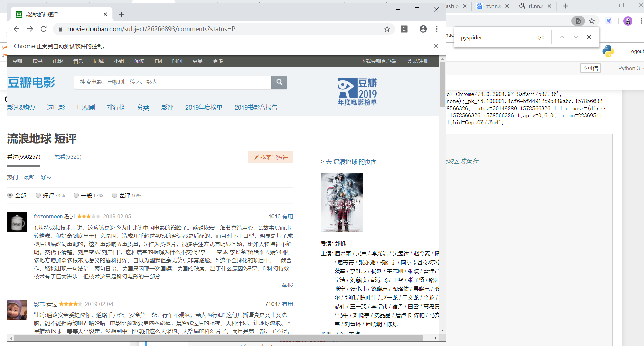
Task: Open frozenmoon's avatar image
Action: pos(17,222)
